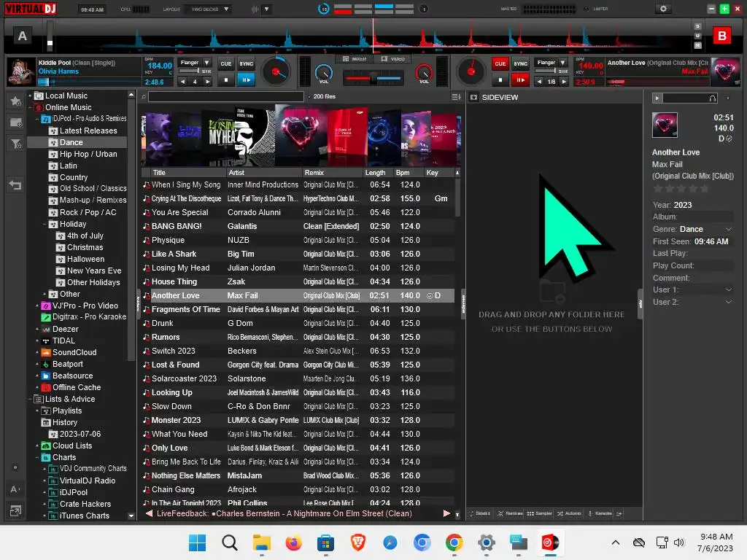Open the Genre dropdown in info panel
Screen dimensions: 747x560
pos(728,229)
